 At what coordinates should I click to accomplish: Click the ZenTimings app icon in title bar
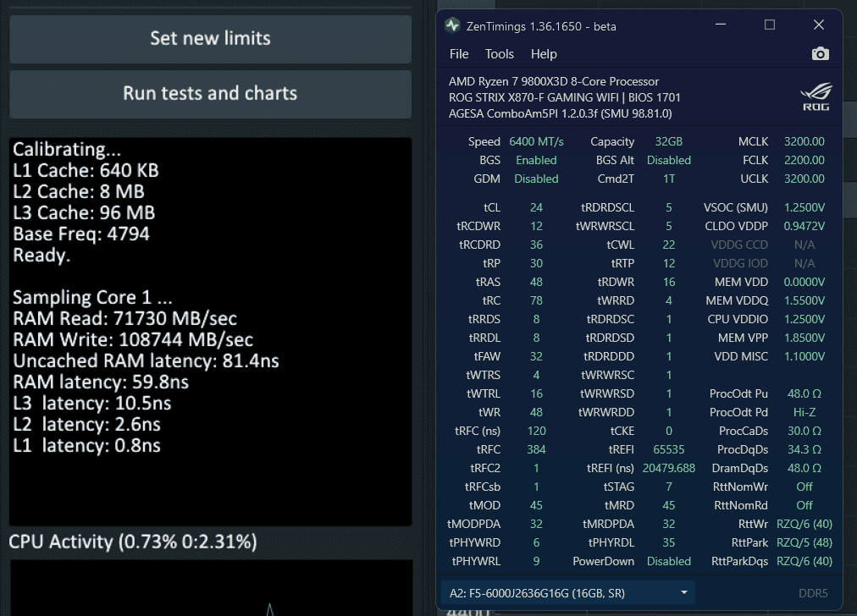[453, 25]
